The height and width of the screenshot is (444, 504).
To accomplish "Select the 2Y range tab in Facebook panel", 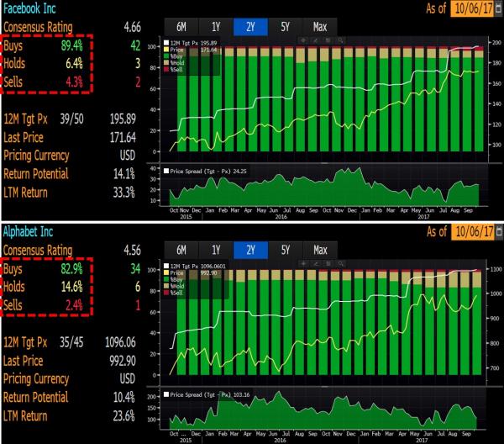I will pyautogui.click(x=250, y=27).
